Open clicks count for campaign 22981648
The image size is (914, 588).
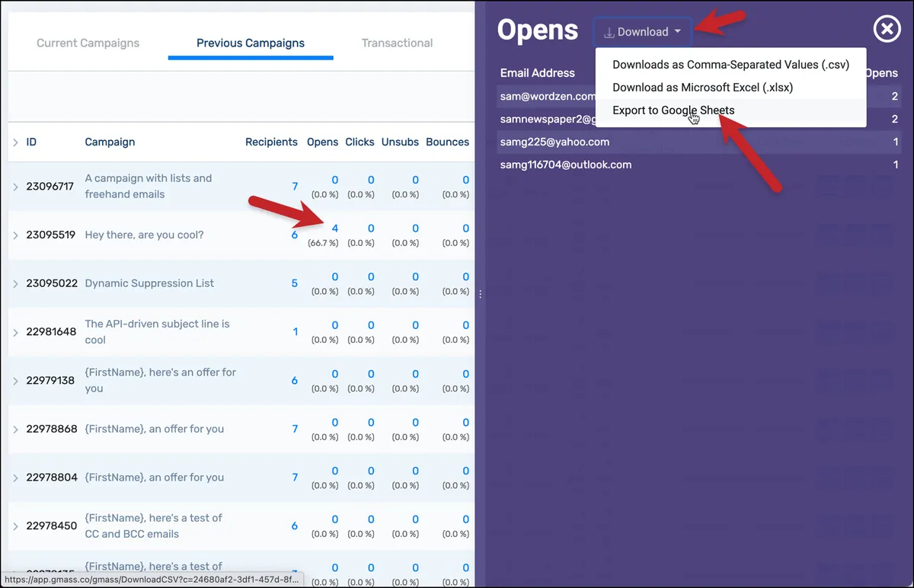[x=371, y=325]
